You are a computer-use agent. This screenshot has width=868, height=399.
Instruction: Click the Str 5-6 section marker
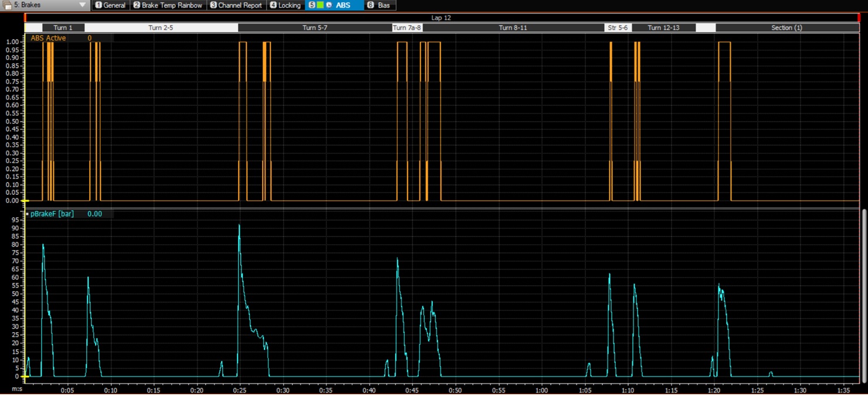point(618,28)
